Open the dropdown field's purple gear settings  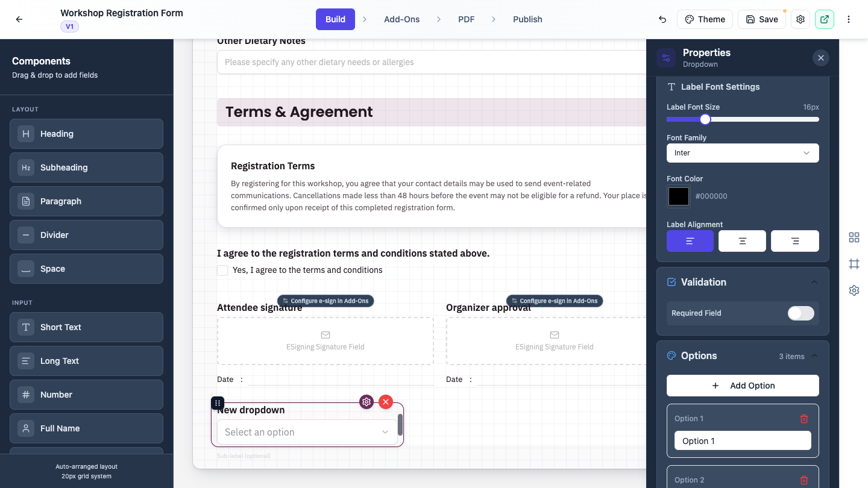tap(366, 402)
